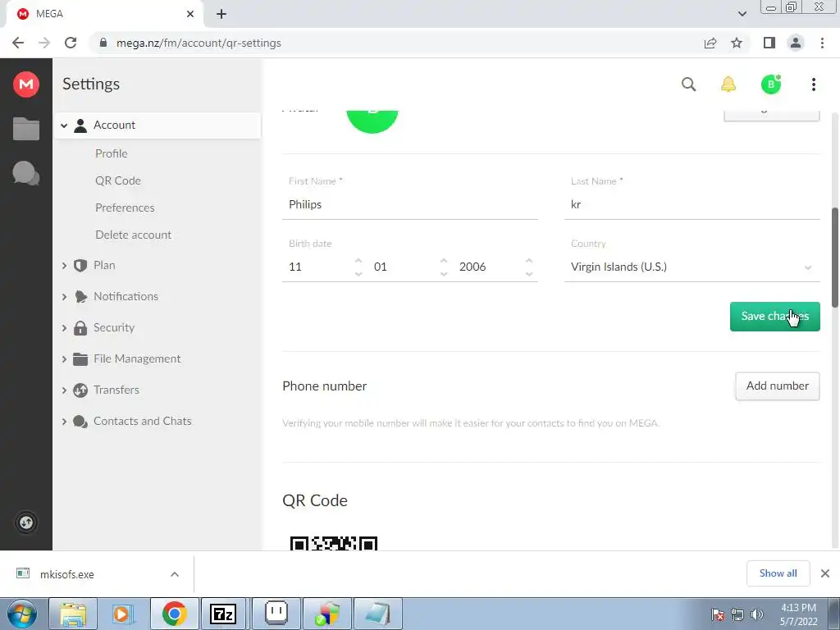Click Add number button
840x630 pixels.
tap(778, 386)
